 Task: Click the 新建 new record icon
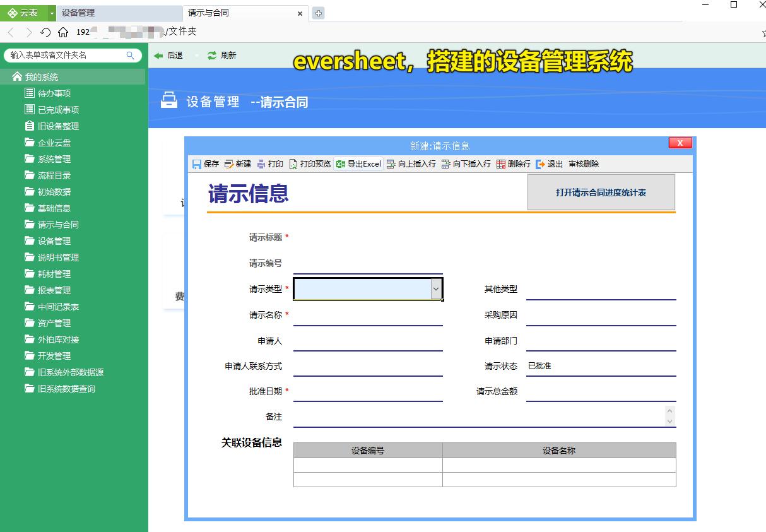(228, 163)
